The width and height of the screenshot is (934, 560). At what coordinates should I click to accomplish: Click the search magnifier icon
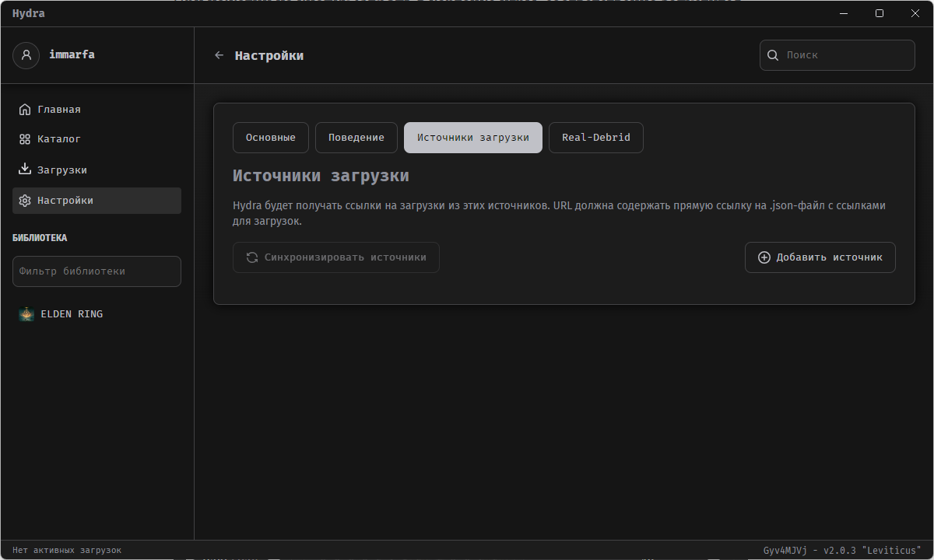[773, 55]
